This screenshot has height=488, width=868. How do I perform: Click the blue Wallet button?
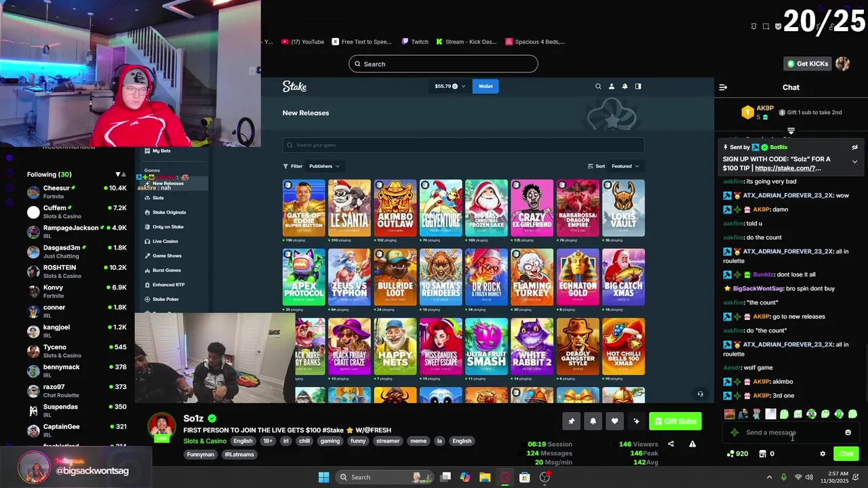486,86
